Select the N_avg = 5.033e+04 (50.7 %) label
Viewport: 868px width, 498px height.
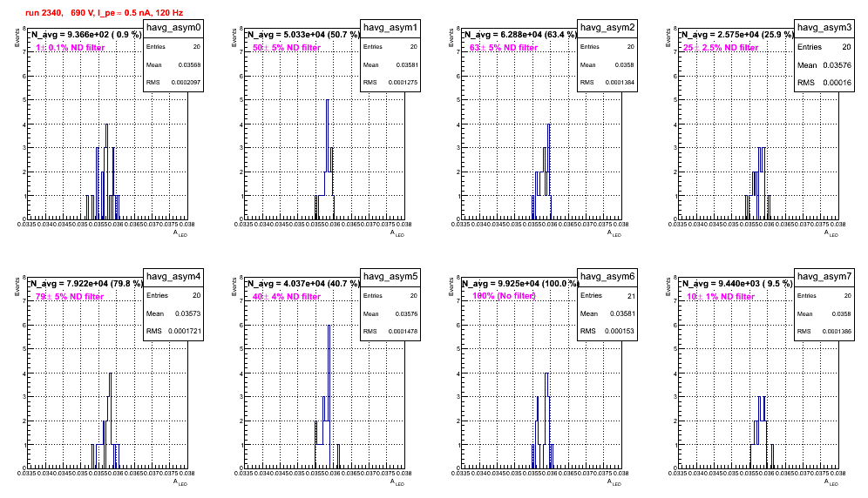pyautogui.click(x=303, y=34)
